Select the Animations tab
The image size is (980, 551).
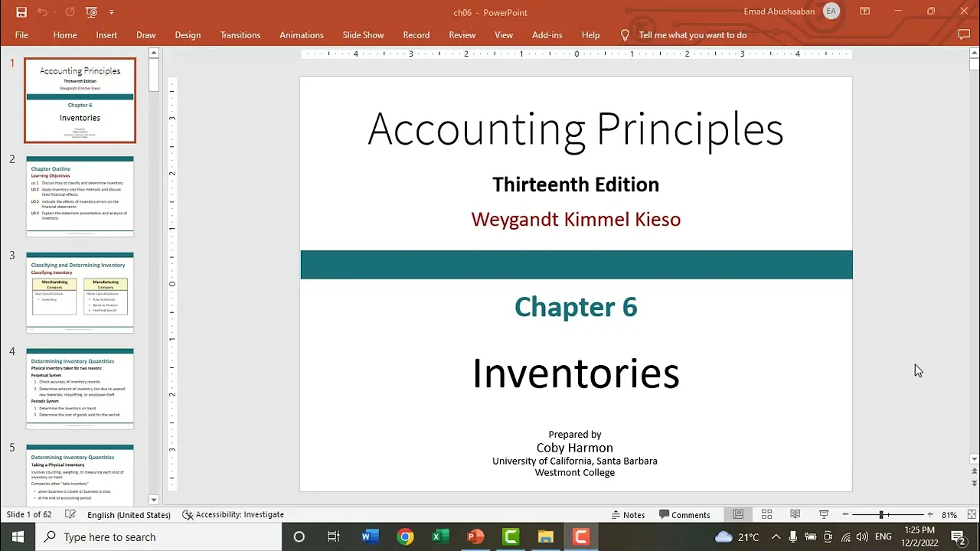(x=302, y=35)
